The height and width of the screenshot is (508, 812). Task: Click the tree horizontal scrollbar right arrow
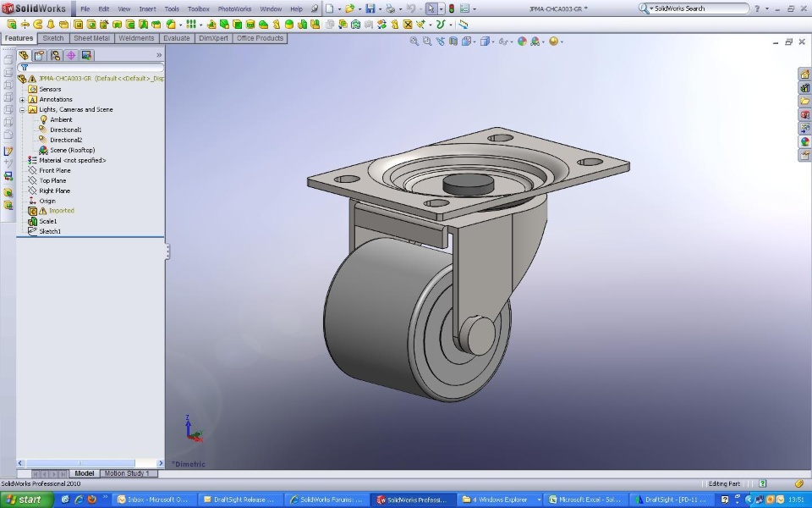tap(160, 463)
